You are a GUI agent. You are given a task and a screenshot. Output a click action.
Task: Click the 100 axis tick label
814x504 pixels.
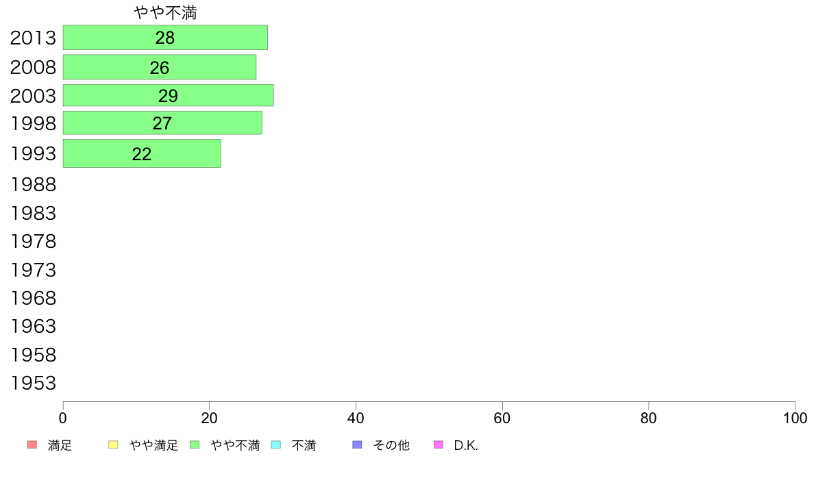click(795, 418)
